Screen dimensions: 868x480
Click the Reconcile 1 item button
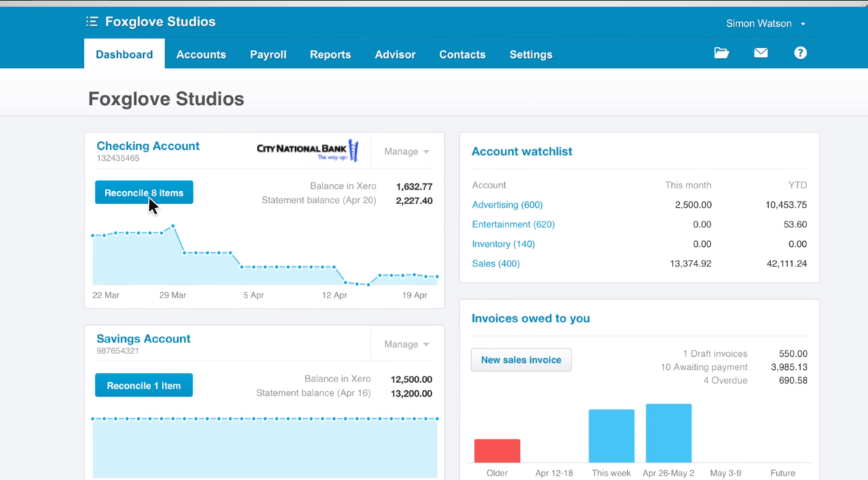point(143,385)
